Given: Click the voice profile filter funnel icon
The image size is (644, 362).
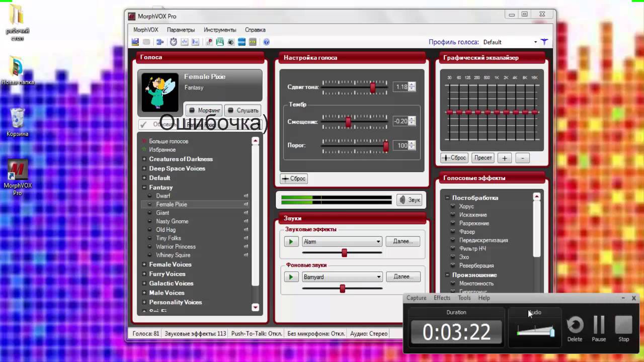Looking at the screenshot, I should coord(544,42).
